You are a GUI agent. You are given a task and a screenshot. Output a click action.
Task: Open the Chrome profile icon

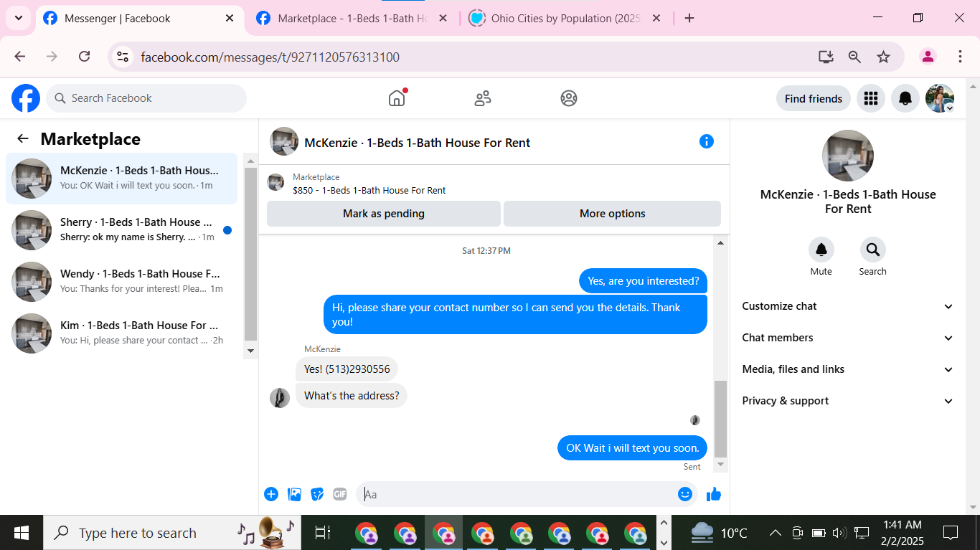coord(928,57)
